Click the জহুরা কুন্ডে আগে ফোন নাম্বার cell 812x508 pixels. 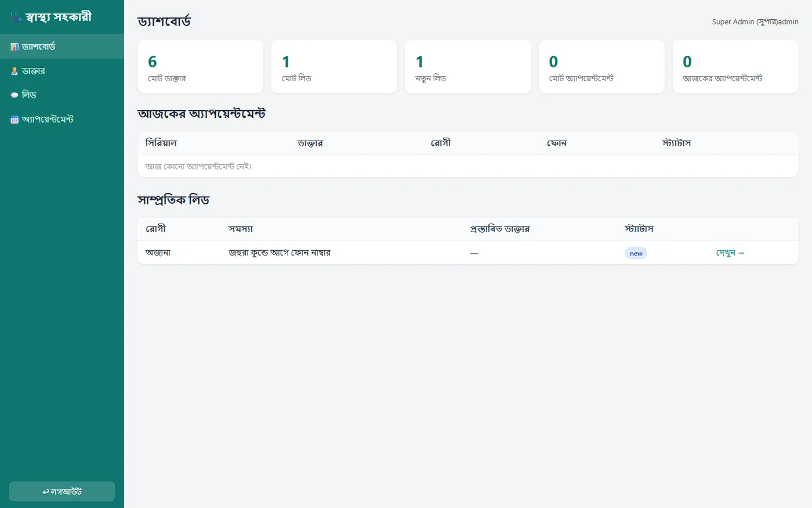(x=280, y=253)
